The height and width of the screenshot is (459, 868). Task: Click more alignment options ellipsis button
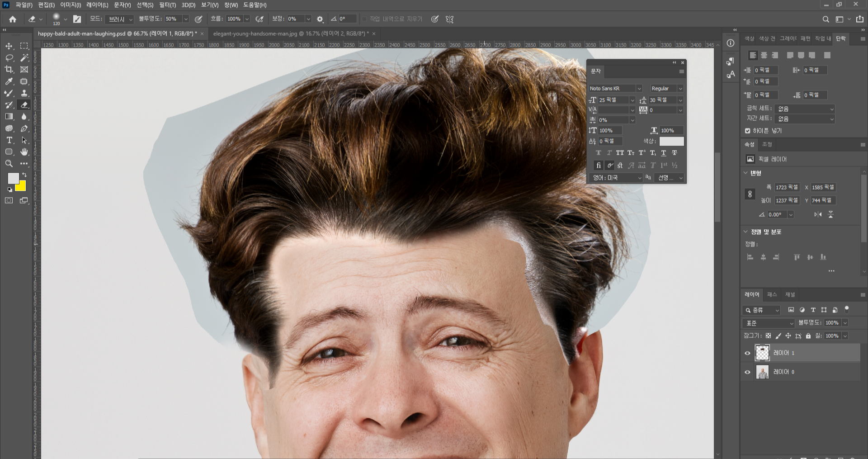point(831,271)
